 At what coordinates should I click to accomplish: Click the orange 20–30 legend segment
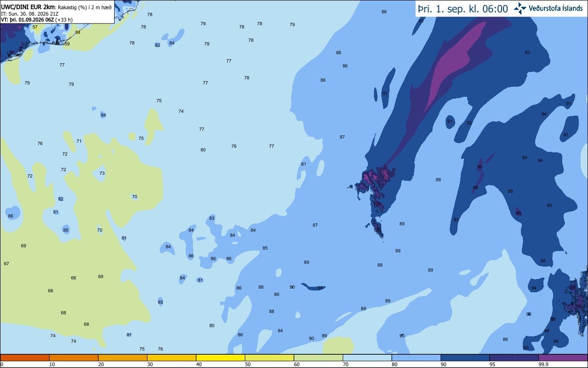(123, 357)
